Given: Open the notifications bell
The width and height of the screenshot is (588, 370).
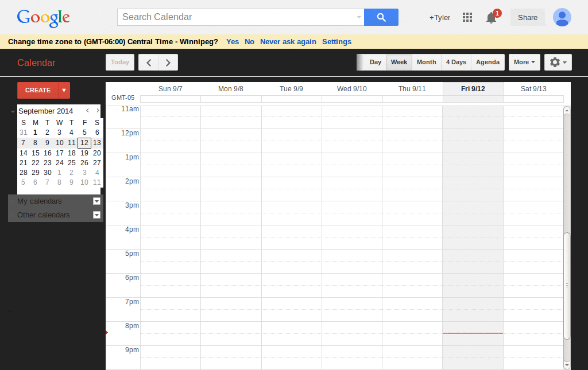Looking at the screenshot, I should [492, 17].
